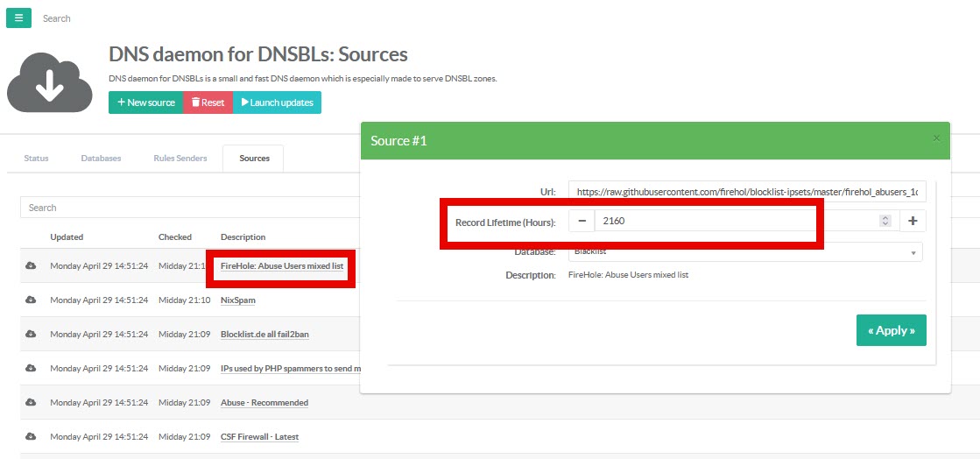Increase record lifetime with plus button
980x459 pixels.
pyautogui.click(x=913, y=221)
